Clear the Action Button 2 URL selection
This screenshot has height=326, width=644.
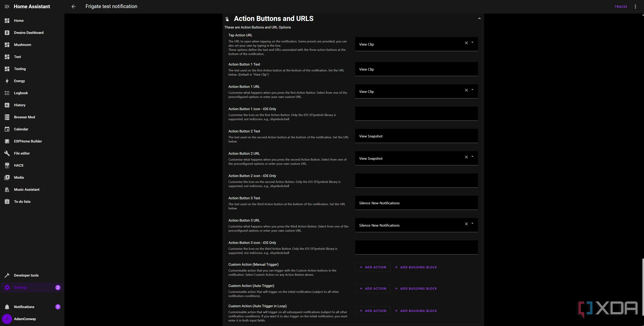click(x=466, y=157)
